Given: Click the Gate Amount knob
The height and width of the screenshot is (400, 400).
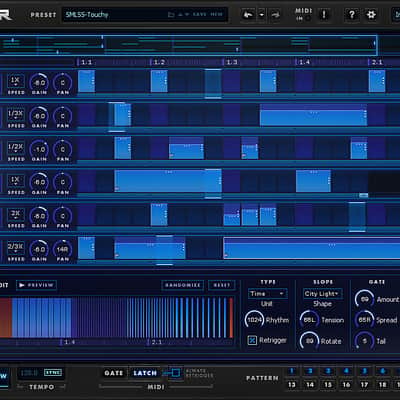Looking at the screenshot, I should click(364, 299).
